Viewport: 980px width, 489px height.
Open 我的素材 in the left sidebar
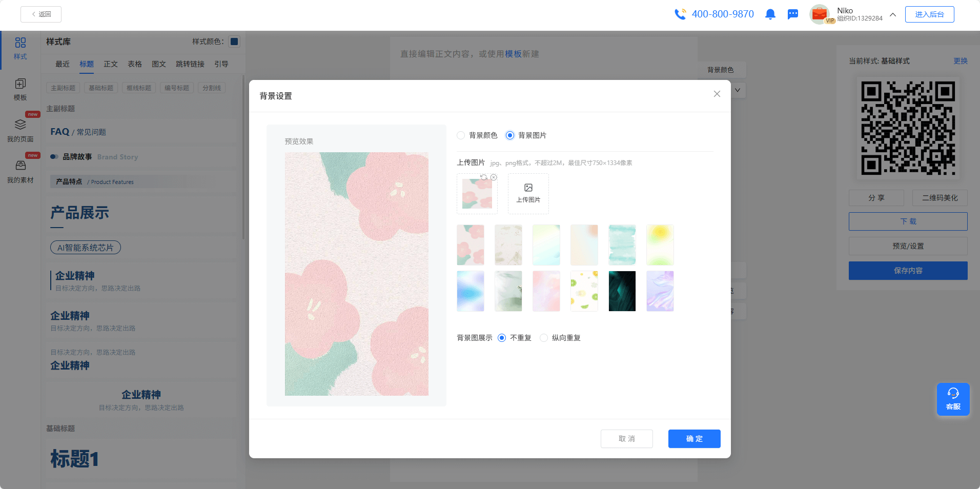click(20, 172)
